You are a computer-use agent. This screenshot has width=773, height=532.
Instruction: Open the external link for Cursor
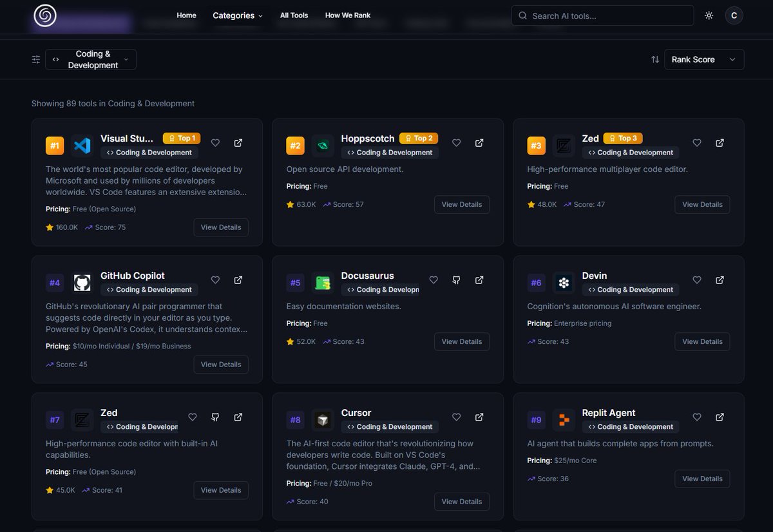479,417
